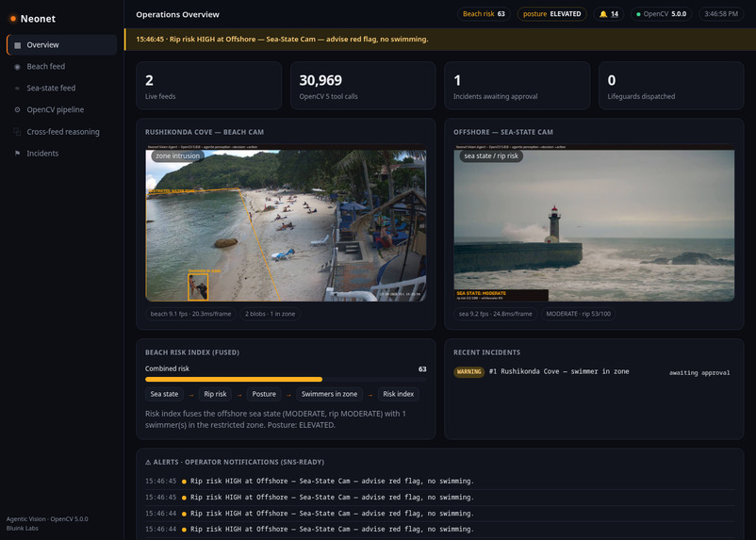Click the Beach feed camera icon
Screen dimensions: 756x540
(x=17, y=67)
